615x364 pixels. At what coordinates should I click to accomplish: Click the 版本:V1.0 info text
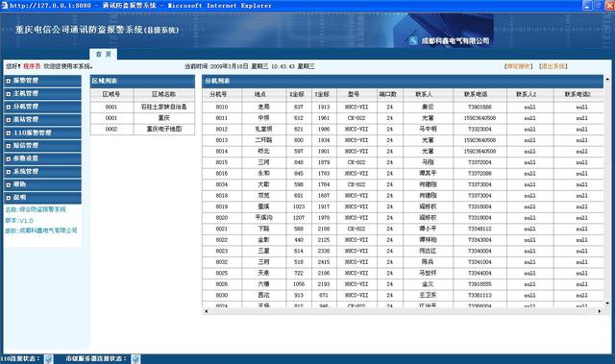[19, 221]
